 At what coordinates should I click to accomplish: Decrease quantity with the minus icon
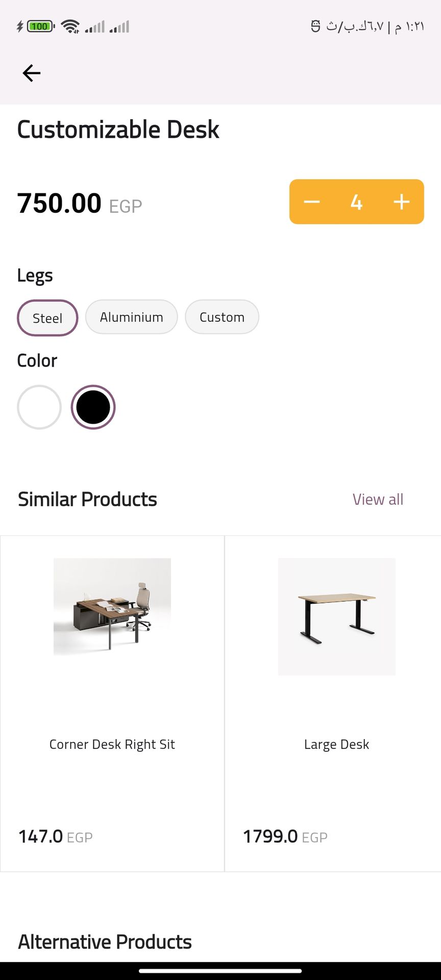[312, 202]
